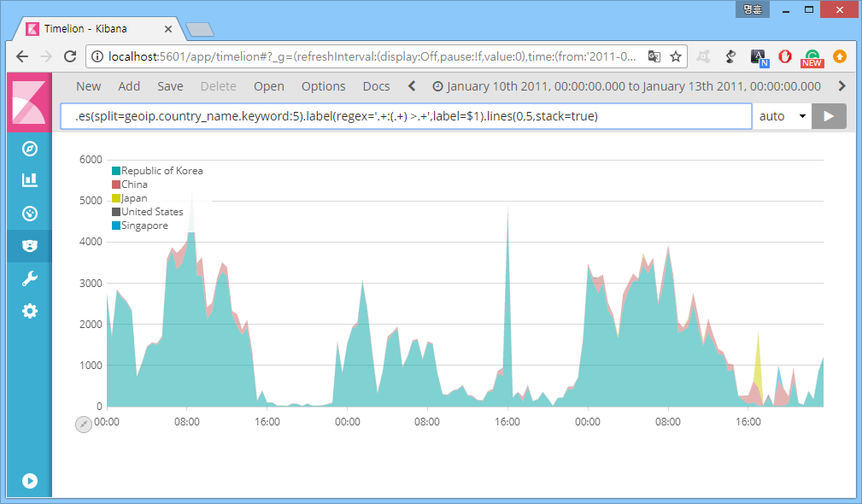Open Discover compass icon in sidebar

point(30,149)
